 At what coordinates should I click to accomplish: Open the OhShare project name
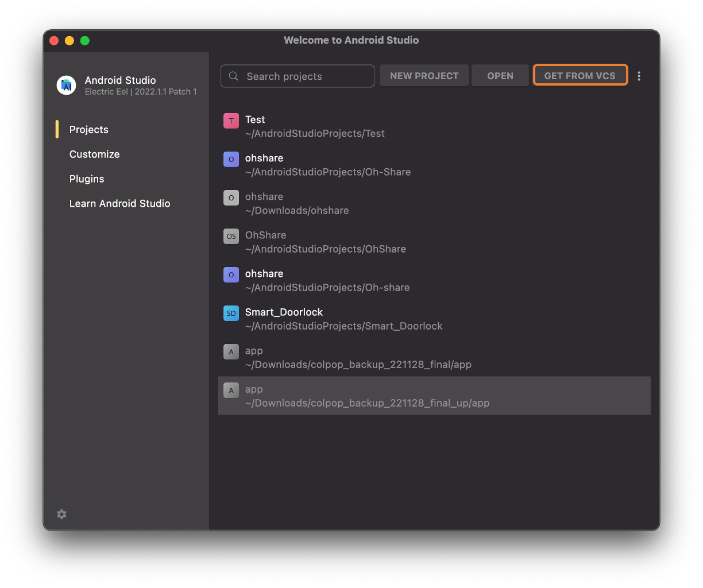pos(265,235)
